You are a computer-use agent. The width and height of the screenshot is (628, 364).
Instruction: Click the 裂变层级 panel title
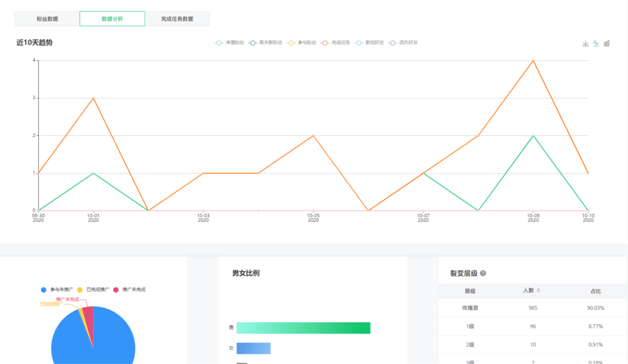(464, 274)
